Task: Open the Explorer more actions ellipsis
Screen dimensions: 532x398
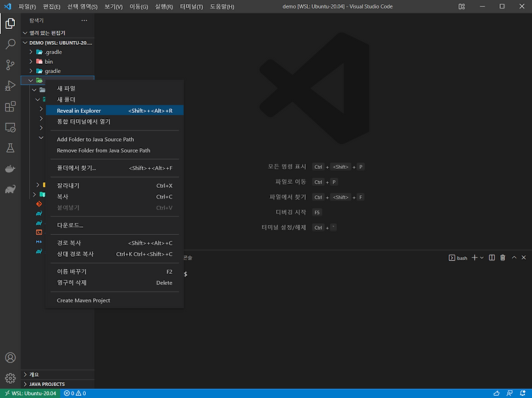Action: (x=84, y=21)
